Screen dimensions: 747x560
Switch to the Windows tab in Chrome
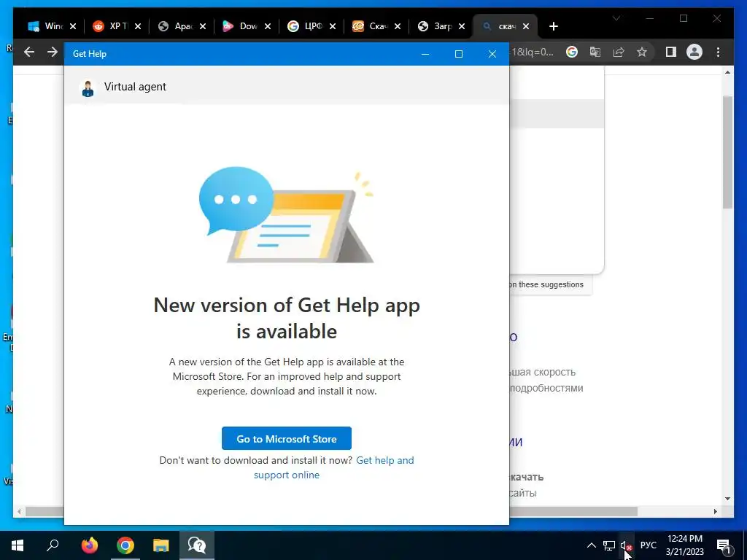[x=45, y=26]
